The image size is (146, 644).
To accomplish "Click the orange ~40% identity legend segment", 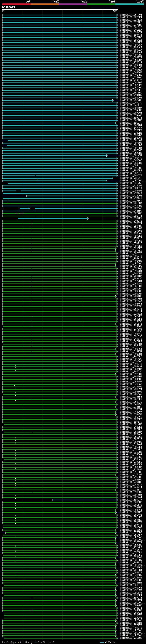I will tap(45, 4).
